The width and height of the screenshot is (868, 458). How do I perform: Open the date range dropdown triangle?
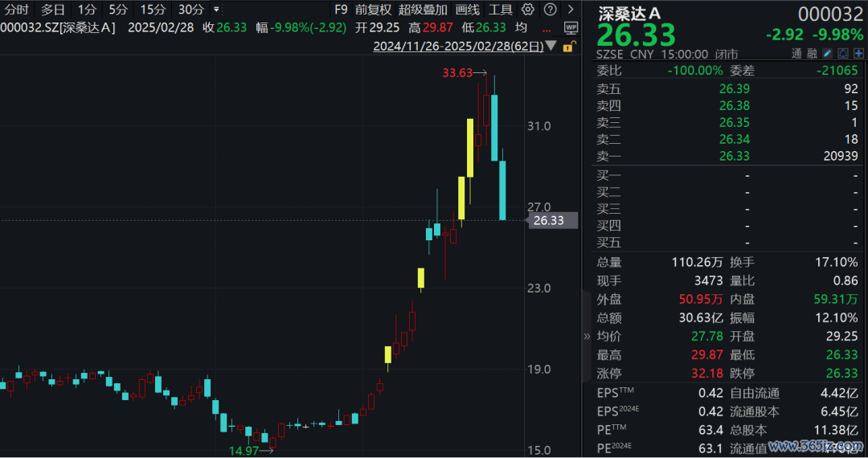click(551, 46)
